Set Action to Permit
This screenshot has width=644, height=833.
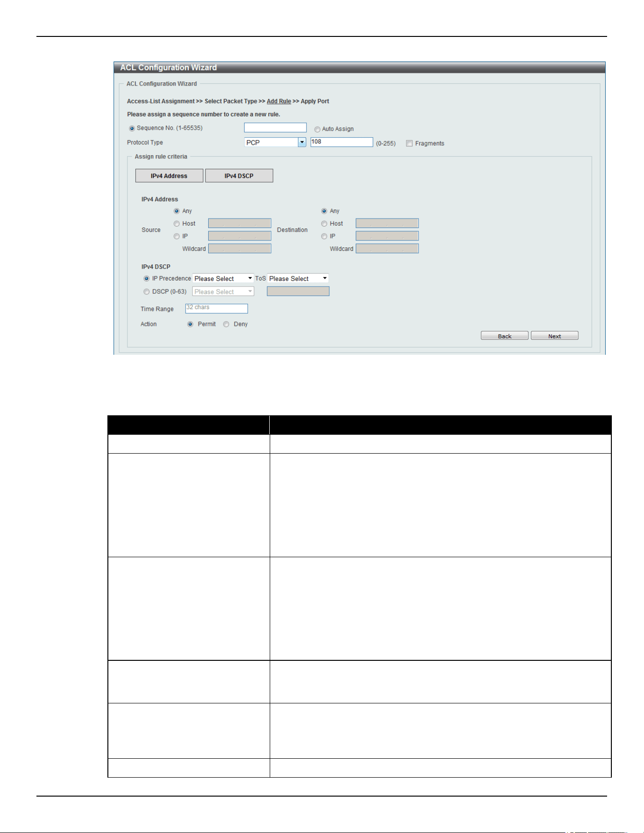click(190, 324)
